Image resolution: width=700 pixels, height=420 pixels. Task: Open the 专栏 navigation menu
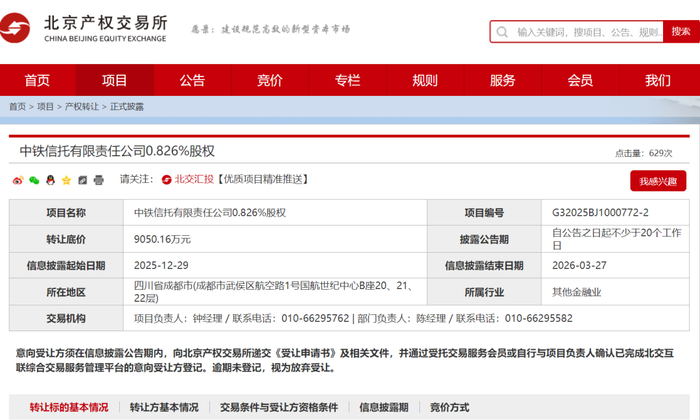tap(347, 80)
